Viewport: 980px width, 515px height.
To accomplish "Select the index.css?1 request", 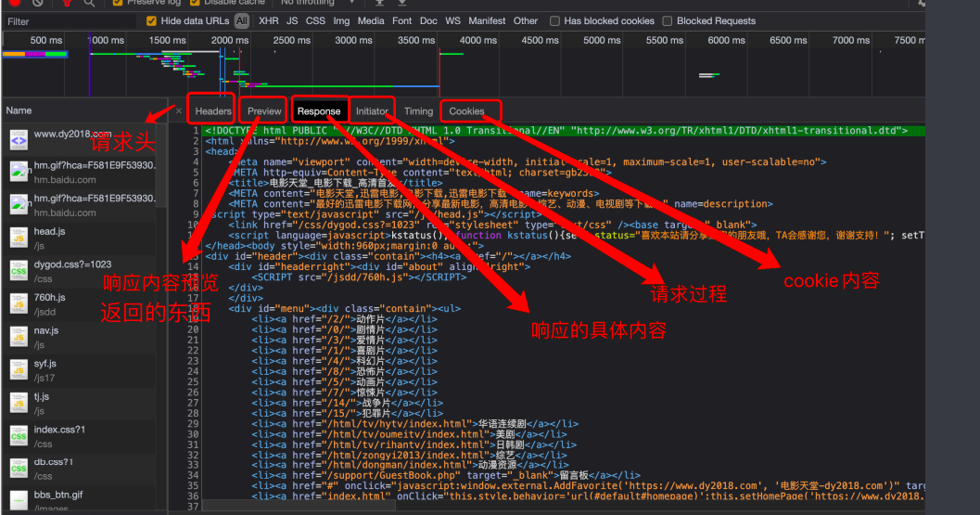I will click(x=80, y=436).
